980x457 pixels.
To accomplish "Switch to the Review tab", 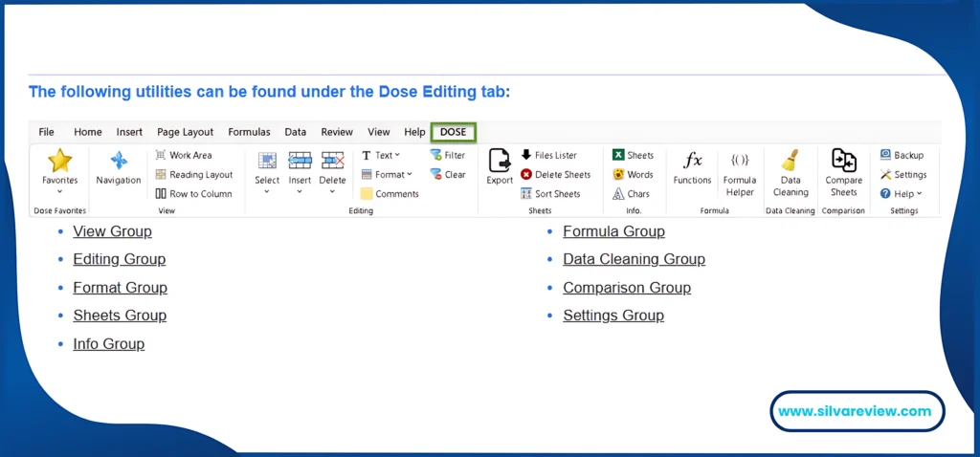I will [x=337, y=132].
